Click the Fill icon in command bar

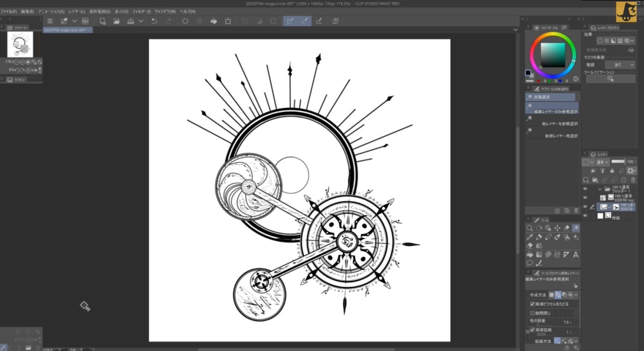pyautogui.click(x=213, y=21)
